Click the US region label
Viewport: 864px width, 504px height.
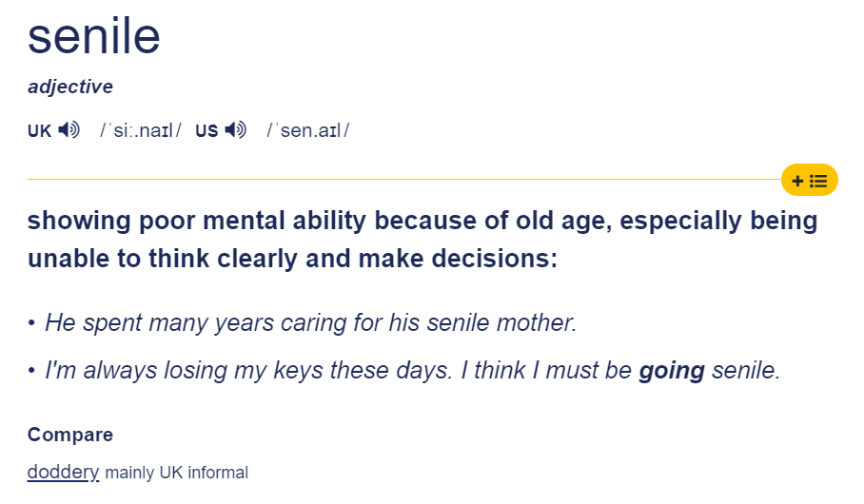coord(206,130)
